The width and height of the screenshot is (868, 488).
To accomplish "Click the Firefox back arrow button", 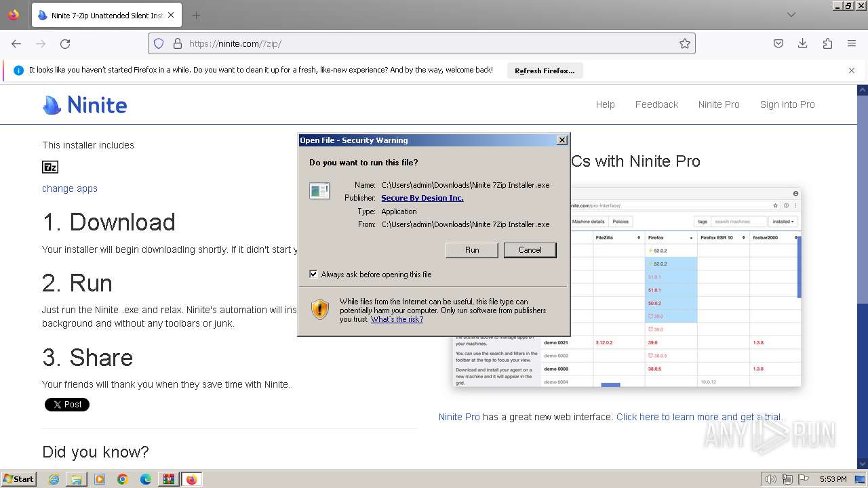I will tap(16, 43).
